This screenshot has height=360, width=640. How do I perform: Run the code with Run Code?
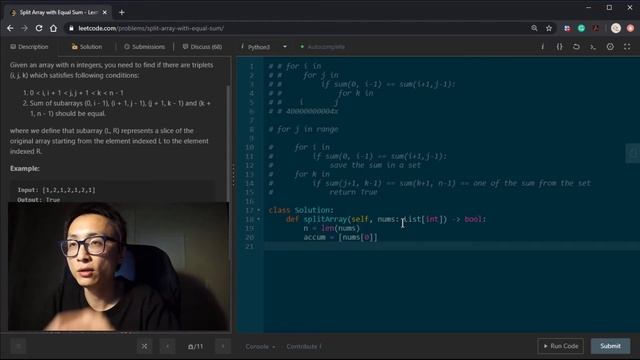(x=560, y=346)
